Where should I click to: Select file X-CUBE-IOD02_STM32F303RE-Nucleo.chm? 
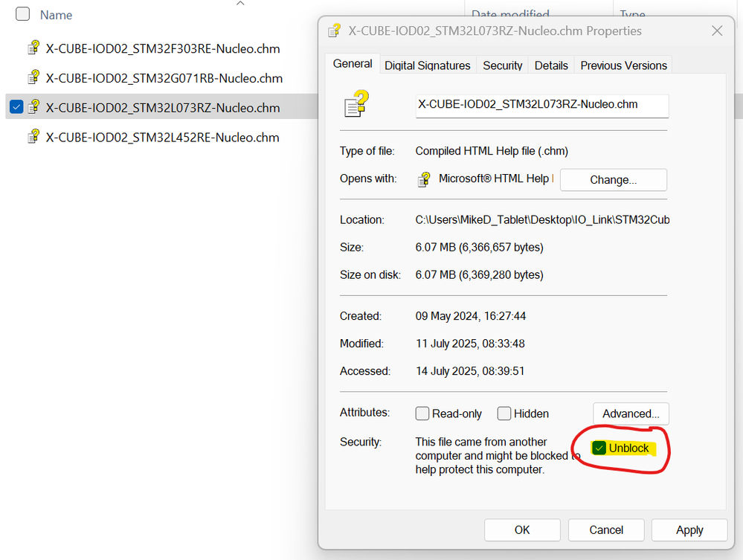[163, 48]
